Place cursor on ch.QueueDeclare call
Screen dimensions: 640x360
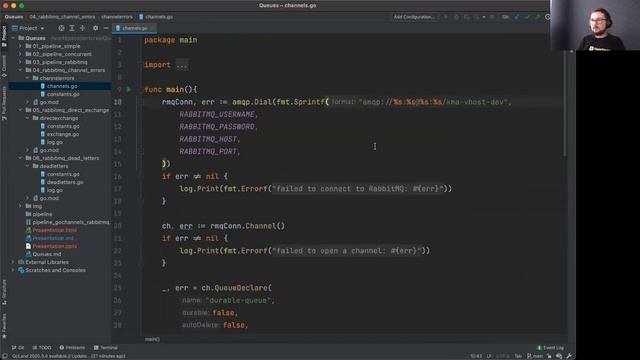pos(235,288)
